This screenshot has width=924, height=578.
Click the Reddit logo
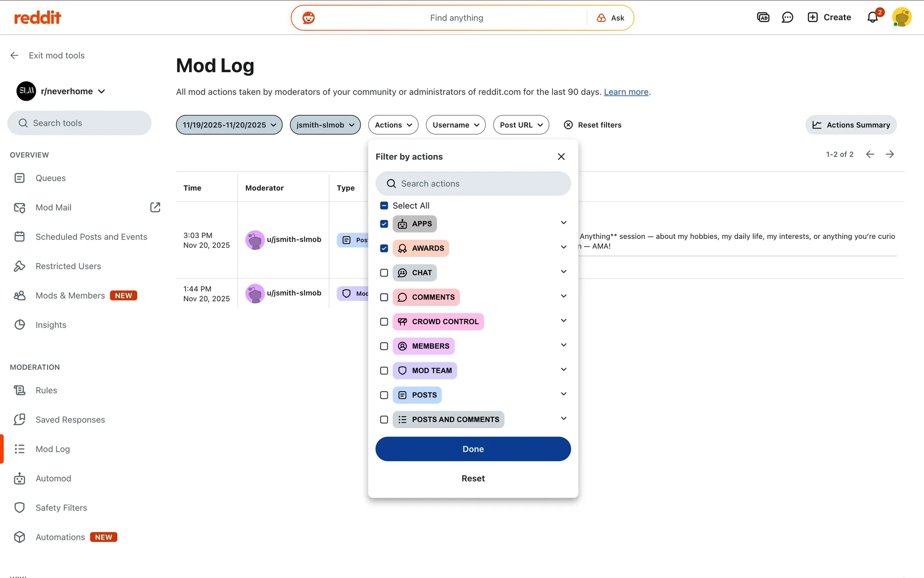click(x=38, y=18)
